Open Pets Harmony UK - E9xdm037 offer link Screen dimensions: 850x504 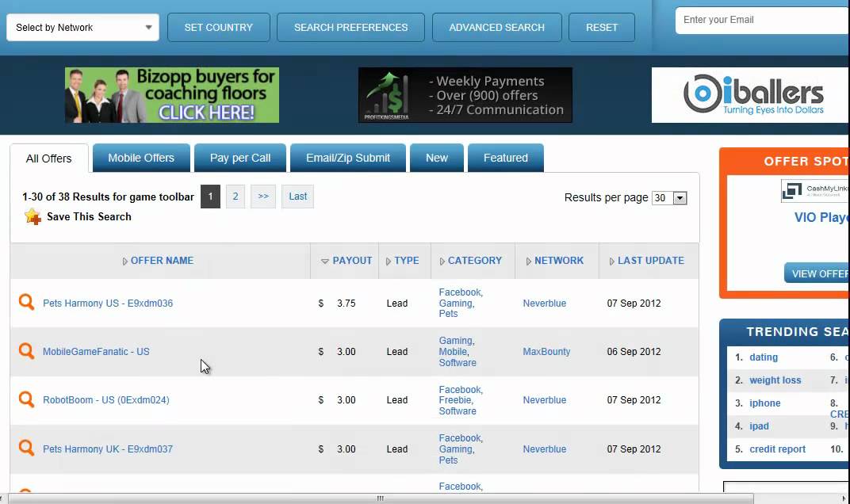[x=108, y=449]
